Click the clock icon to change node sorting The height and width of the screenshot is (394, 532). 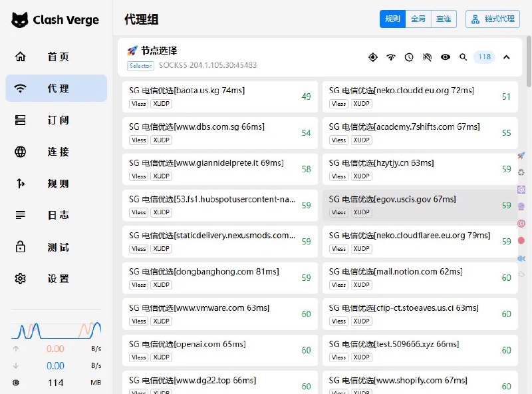(x=409, y=57)
